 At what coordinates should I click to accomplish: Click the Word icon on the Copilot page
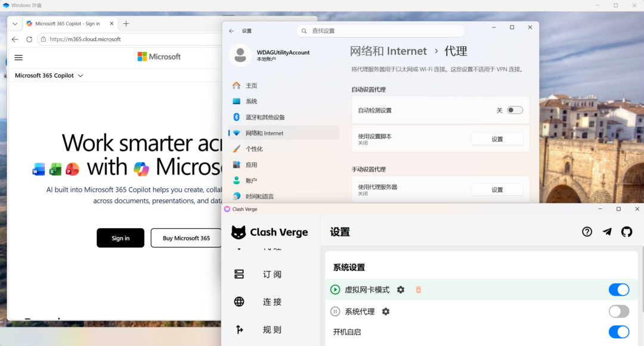[x=39, y=169]
